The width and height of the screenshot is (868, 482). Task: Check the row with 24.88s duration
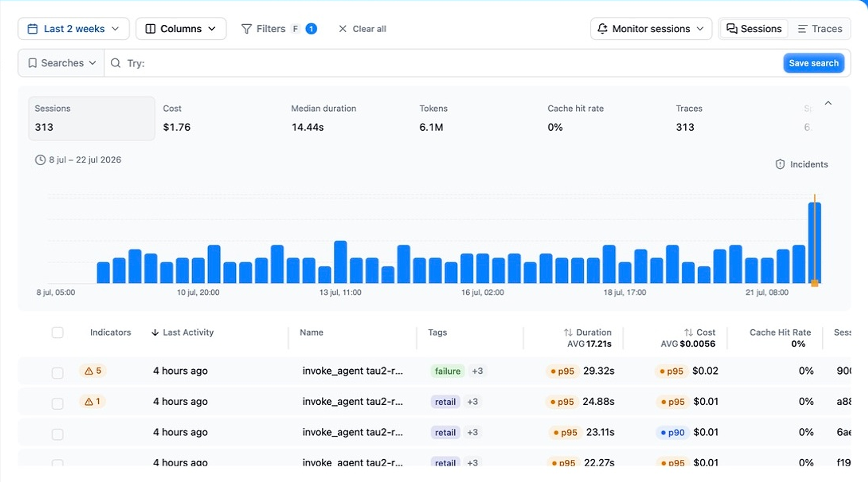57,404
